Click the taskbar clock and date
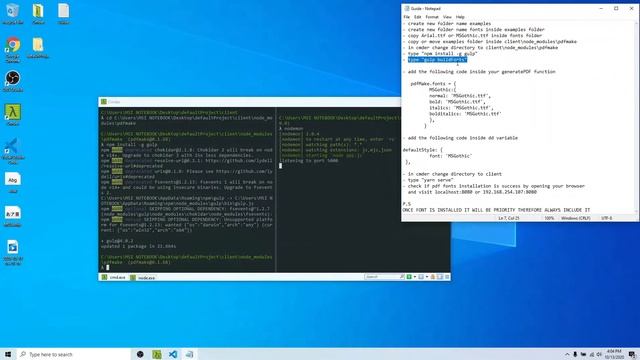The width and height of the screenshot is (640, 360). click(614, 354)
